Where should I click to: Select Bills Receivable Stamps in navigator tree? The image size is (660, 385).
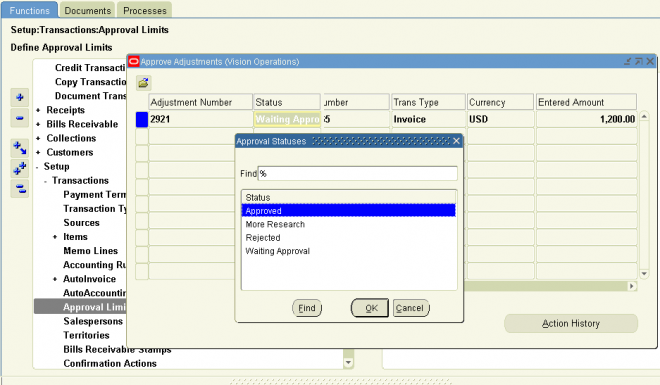click(117, 350)
